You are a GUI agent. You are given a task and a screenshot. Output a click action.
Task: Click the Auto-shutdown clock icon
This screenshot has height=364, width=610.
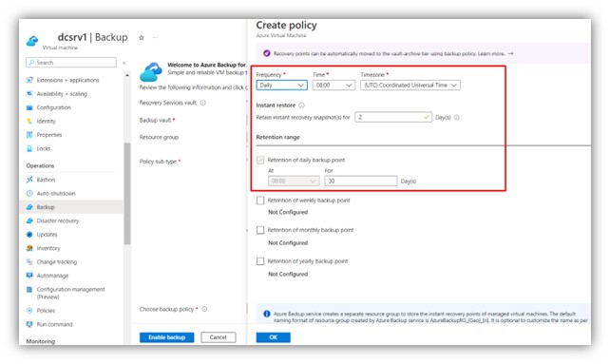coord(29,193)
